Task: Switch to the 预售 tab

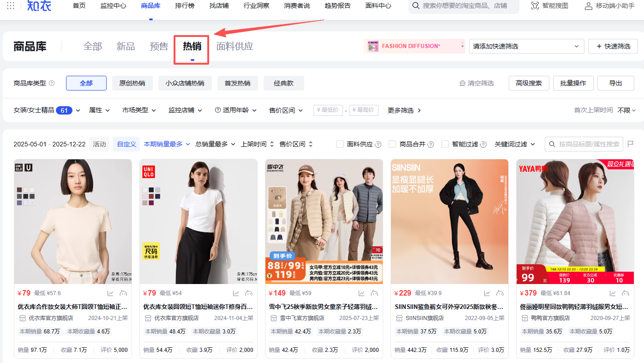Action: coord(159,46)
